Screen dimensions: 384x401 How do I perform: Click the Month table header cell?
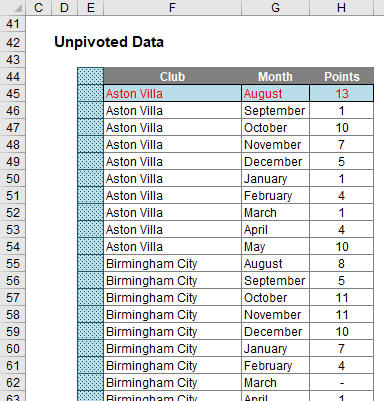[x=275, y=76]
